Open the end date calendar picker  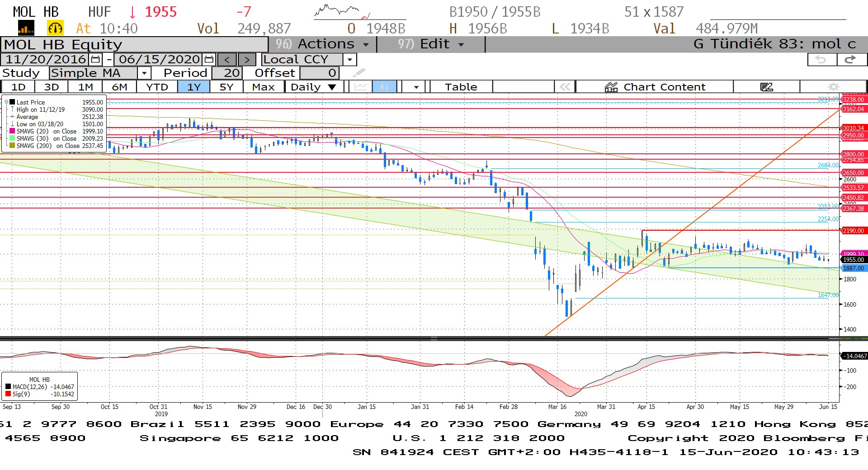(x=209, y=59)
